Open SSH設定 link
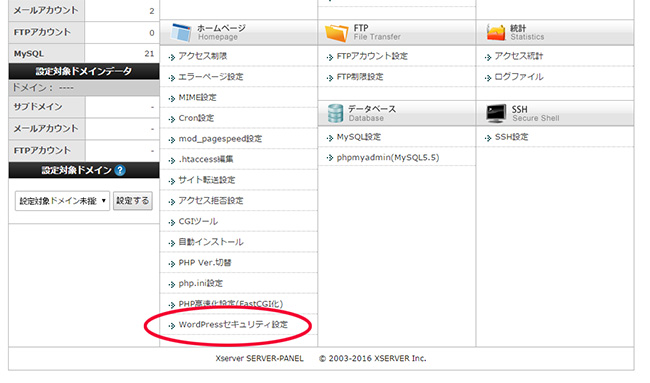 pyautogui.click(x=512, y=137)
